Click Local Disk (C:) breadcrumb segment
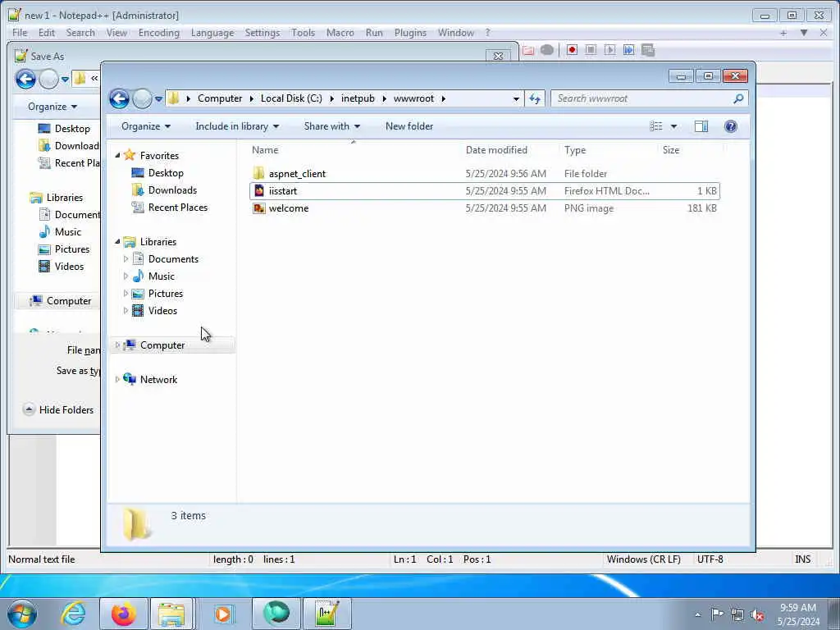This screenshot has height=630, width=840. pyautogui.click(x=291, y=98)
